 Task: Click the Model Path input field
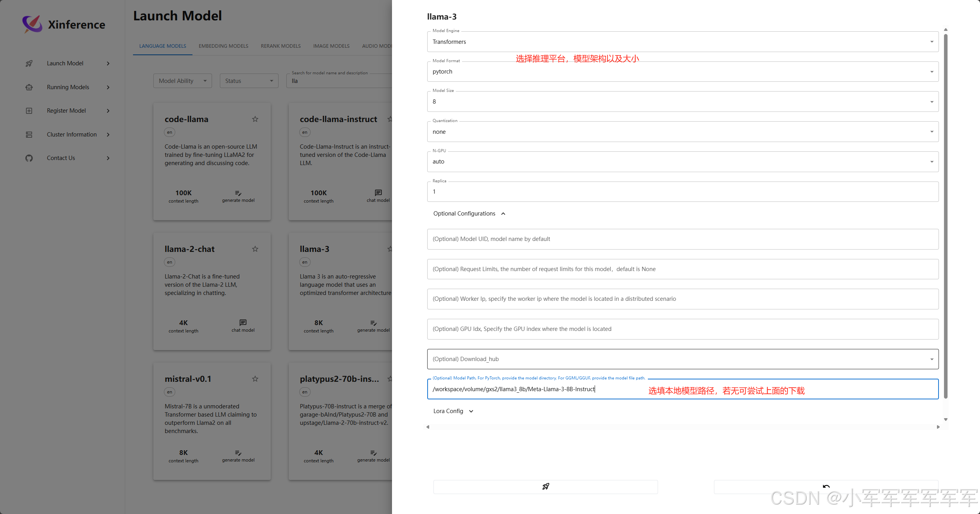point(683,389)
